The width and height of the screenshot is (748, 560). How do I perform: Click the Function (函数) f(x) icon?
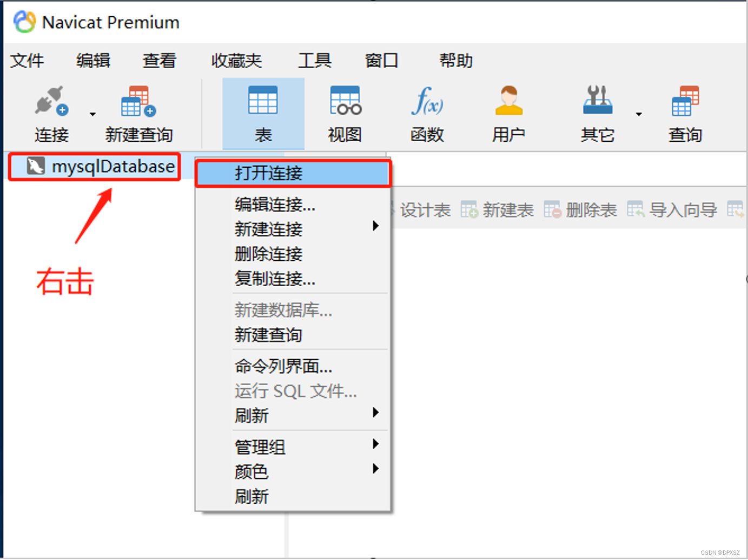click(427, 101)
